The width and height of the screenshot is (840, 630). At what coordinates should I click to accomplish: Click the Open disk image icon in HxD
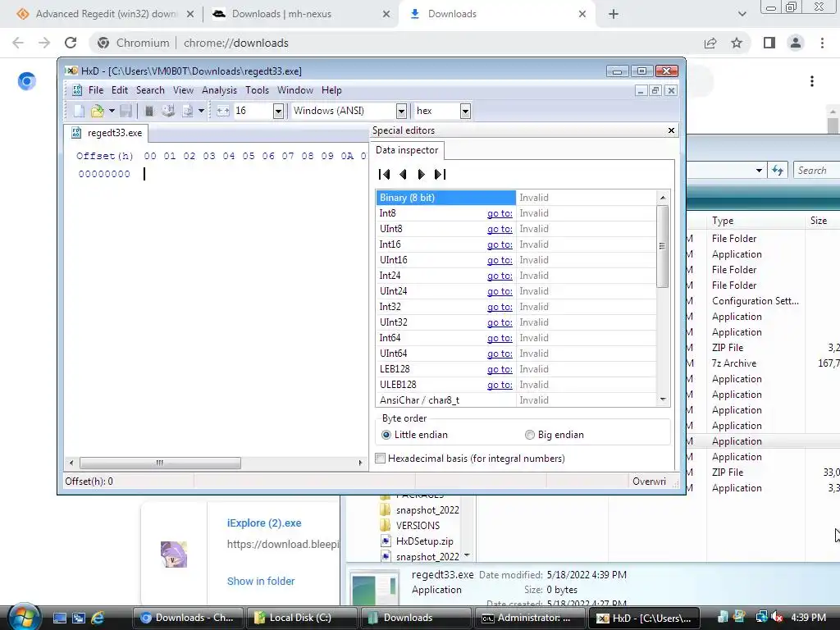tap(188, 111)
